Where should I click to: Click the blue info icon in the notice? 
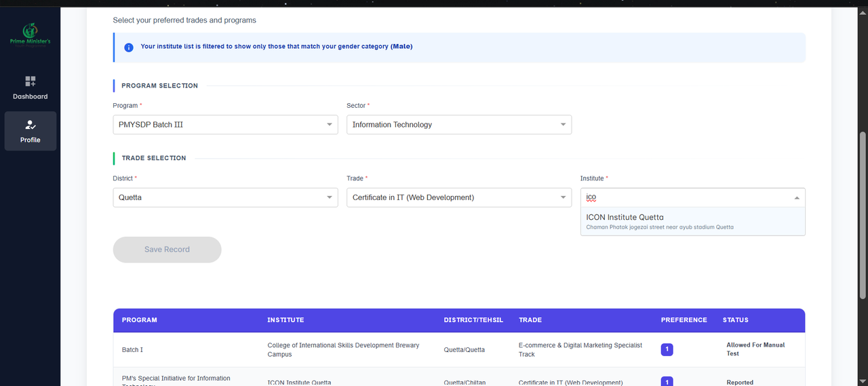point(129,47)
